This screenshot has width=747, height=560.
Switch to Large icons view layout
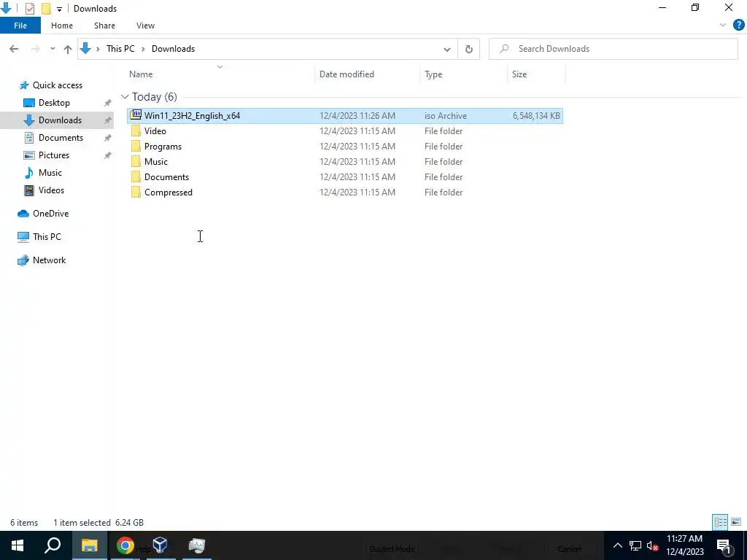(736, 522)
